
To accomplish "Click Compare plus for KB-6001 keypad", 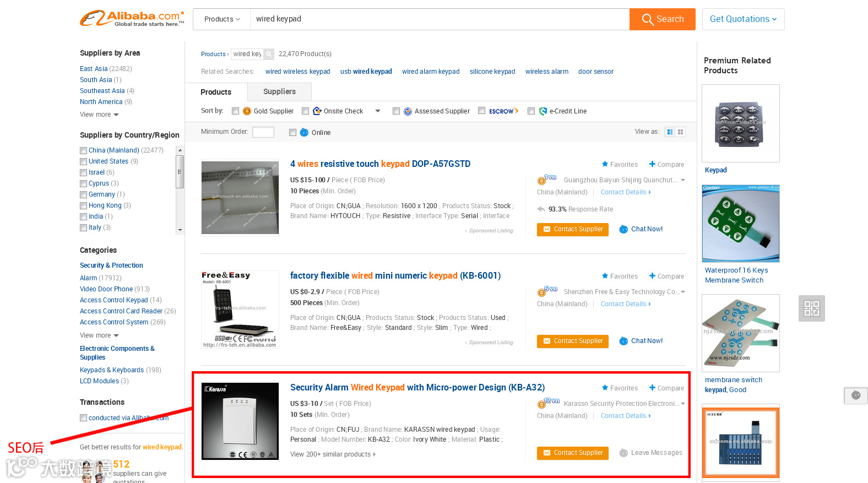I will (x=652, y=276).
